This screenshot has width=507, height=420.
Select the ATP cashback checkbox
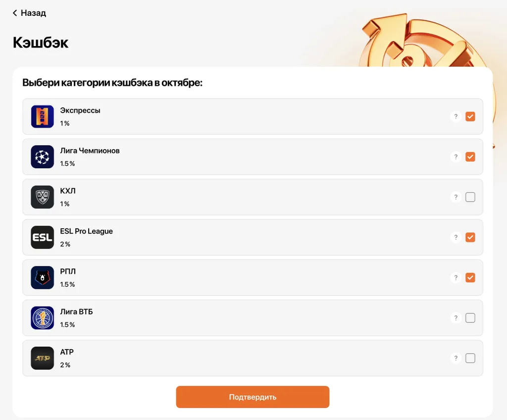[470, 358]
